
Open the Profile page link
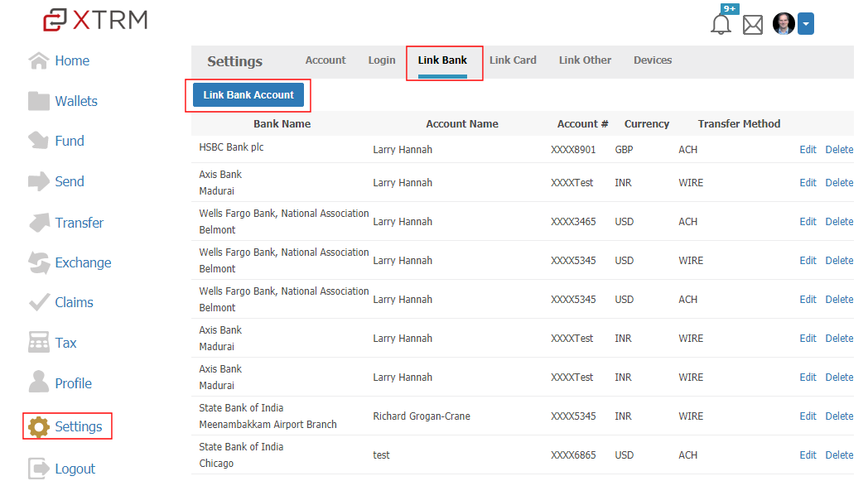74,383
